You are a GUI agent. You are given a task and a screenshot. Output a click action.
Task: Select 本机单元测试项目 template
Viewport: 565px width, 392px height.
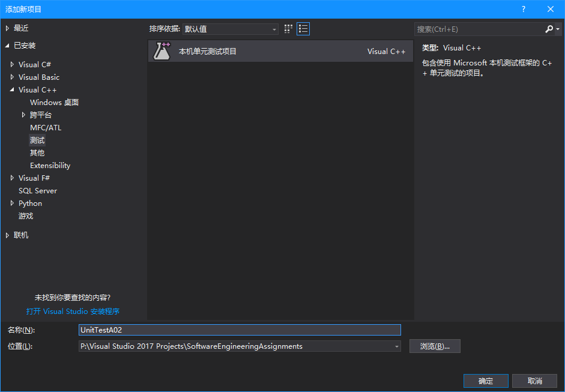(280, 51)
